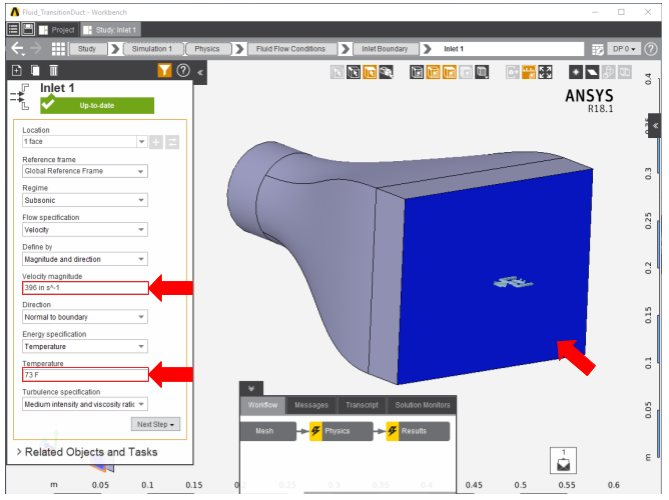Open the DP 0 dropdown
The height and width of the screenshot is (500, 669).
(x=624, y=49)
